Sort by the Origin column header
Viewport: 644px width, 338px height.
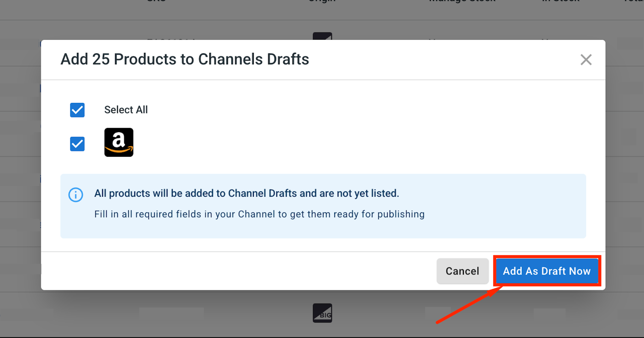coord(322,1)
